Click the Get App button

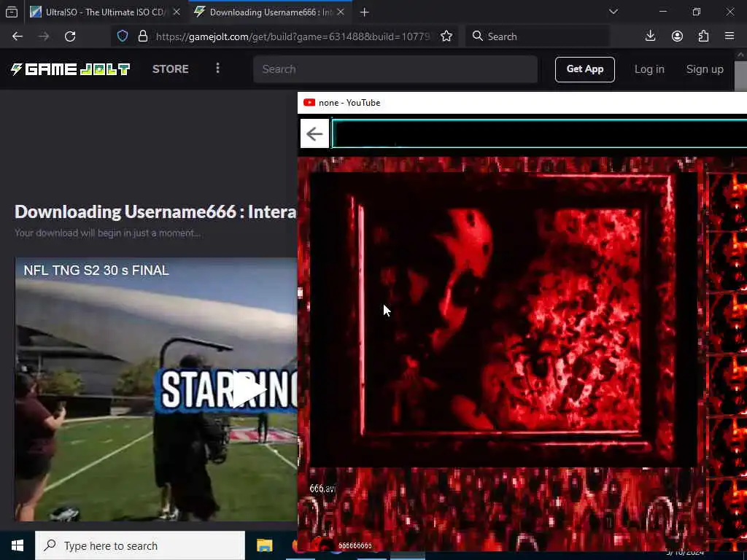(584, 69)
